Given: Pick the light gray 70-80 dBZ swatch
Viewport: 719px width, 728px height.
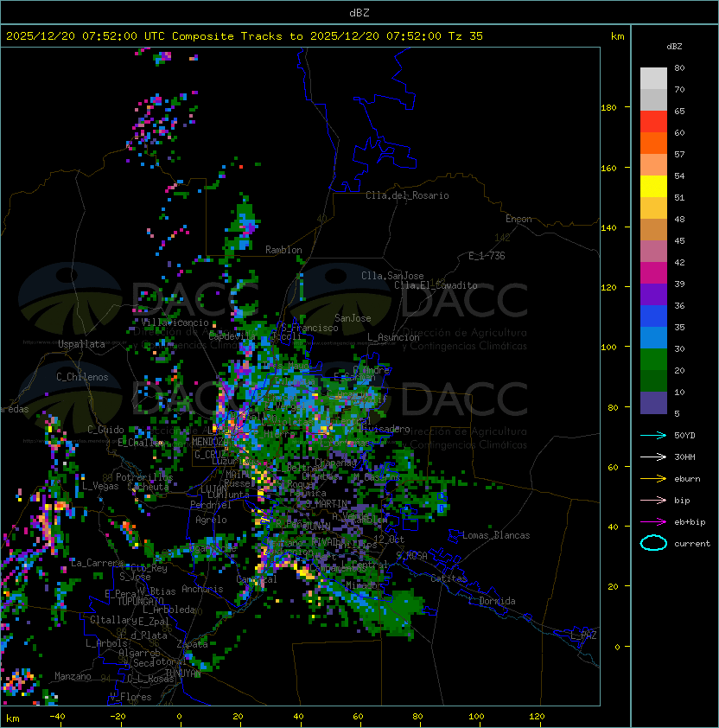Looking at the screenshot, I should click(653, 78).
